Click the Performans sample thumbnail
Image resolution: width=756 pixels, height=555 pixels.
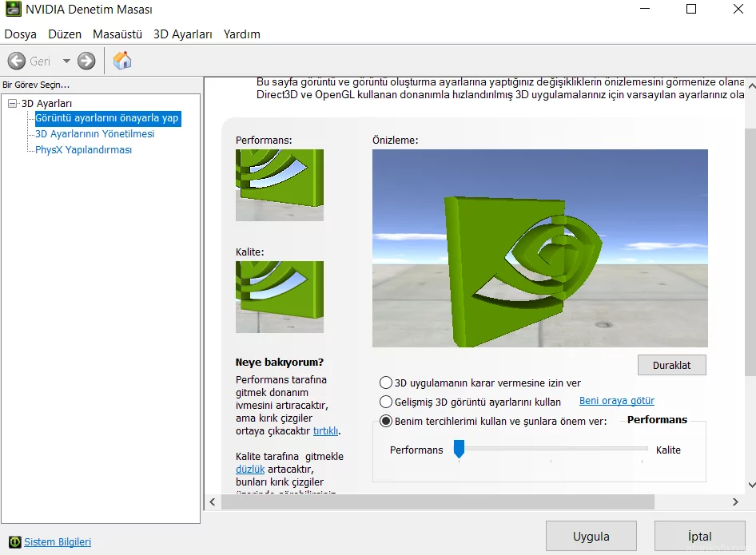pos(280,185)
